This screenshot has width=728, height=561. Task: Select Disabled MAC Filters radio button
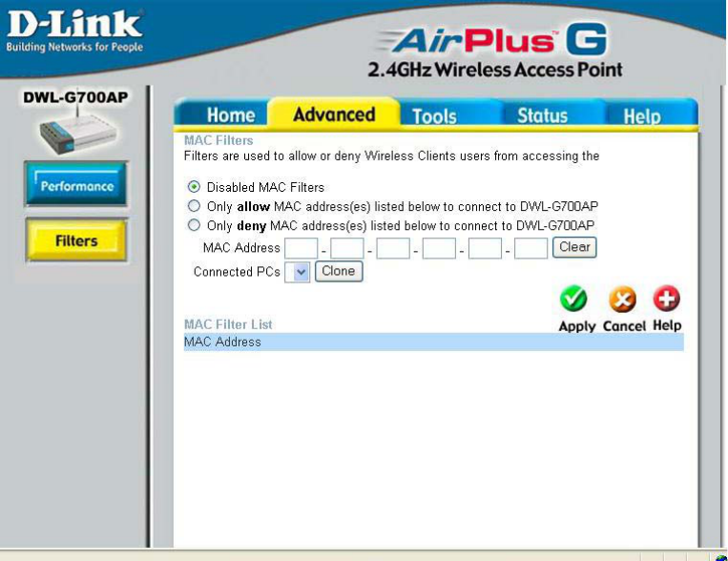point(194,187)
